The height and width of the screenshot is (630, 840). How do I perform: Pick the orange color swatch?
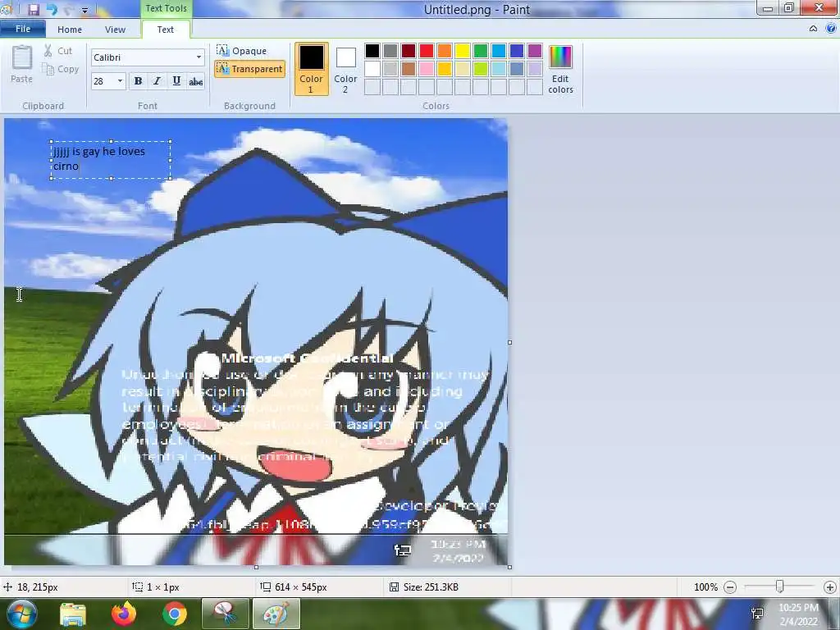pos(445,51)
